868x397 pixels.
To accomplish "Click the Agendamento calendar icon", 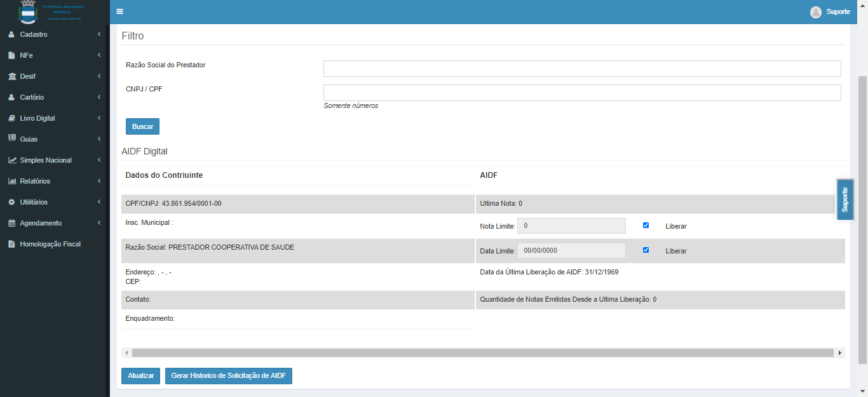I will click(x=12, y=223).
